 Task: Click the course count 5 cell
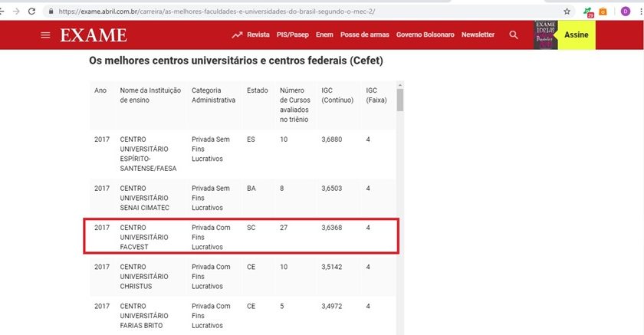[x=282, y=307]
